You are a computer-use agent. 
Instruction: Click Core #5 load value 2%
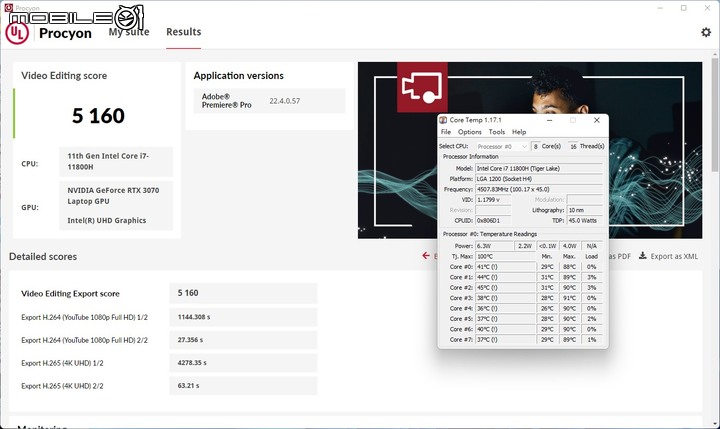(x=591, y=319)
